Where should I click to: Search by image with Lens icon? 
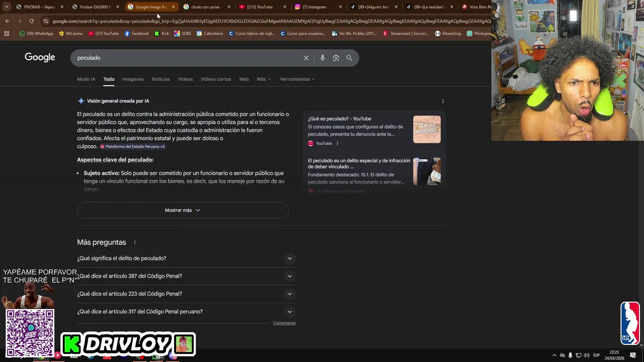pos(336,58)
